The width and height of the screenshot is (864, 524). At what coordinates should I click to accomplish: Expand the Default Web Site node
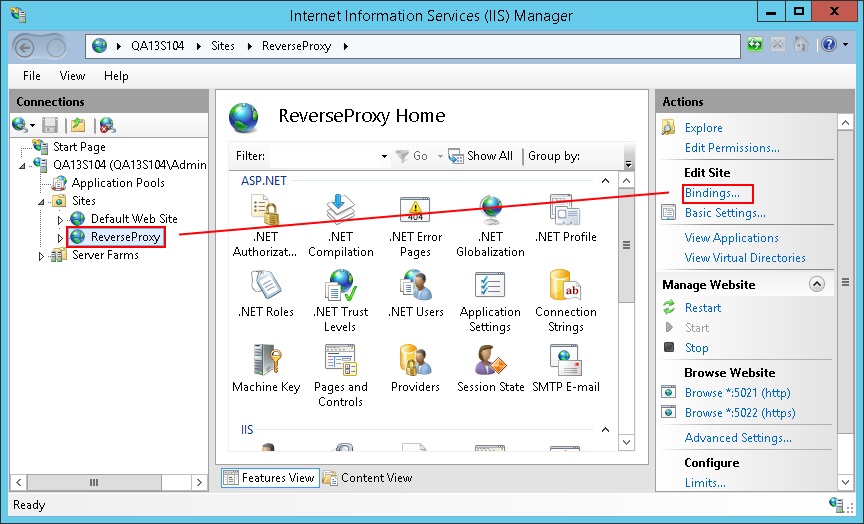click(x=60, y=220)
